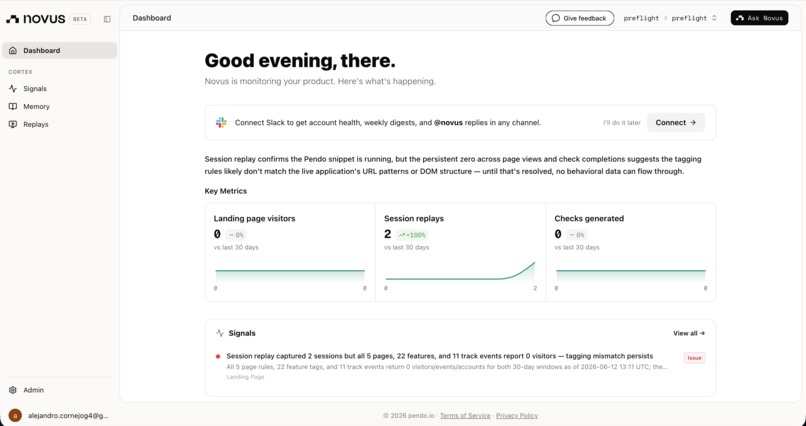The image size is (806, 426).
Task: Click the user avatar circle
Action: 15,415
